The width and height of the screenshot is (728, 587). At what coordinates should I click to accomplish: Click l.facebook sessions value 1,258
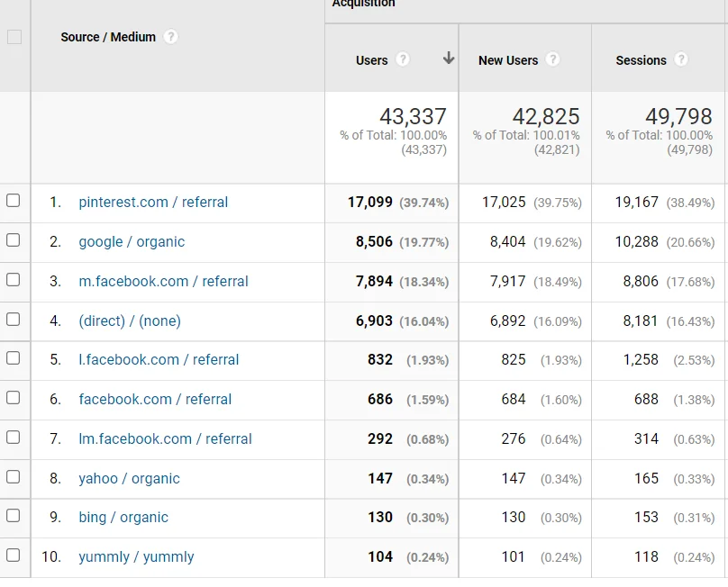click(x=641, y=359)
